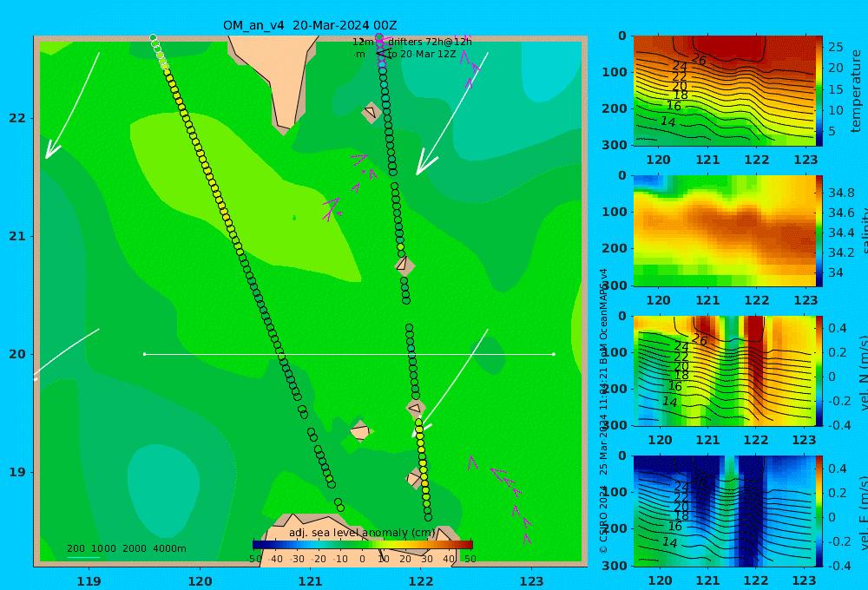868x590 pixels.
Task: Open the northward velocity section panel
Action: click(x=724, y=370)
